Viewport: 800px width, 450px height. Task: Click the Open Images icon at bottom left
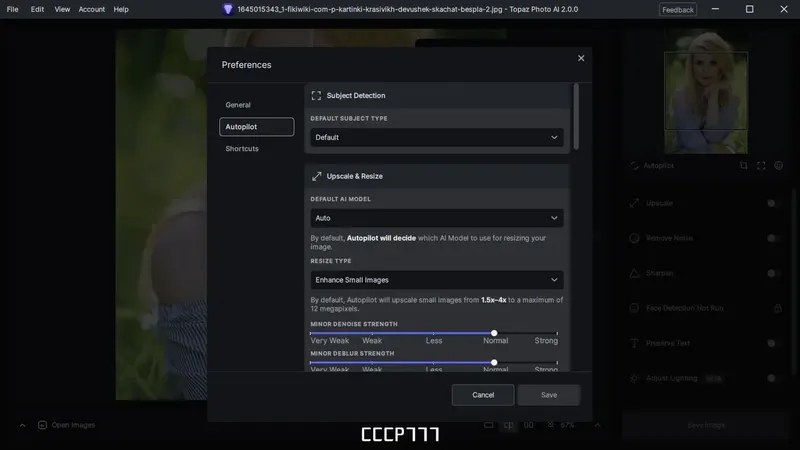[42, 425]
